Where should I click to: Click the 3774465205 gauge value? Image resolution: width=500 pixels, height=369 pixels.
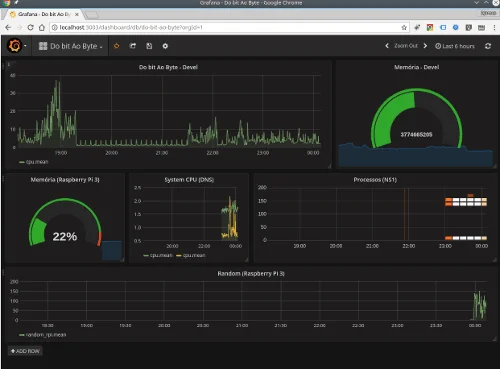416,135
